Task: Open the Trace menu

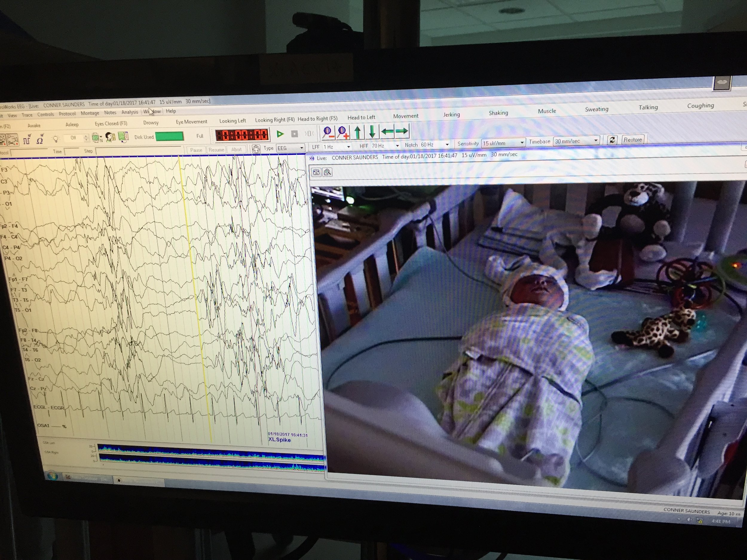Action: pos(27,115)
